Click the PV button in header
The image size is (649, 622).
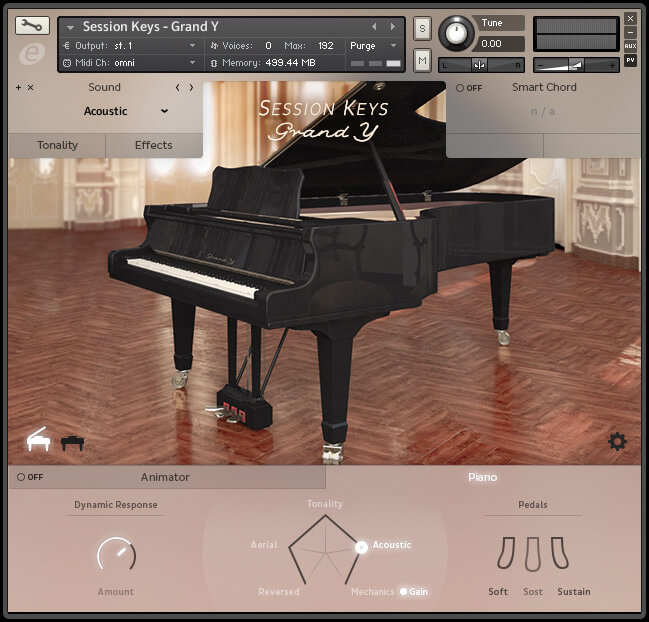pyautogui.click(x=630, y=60)
